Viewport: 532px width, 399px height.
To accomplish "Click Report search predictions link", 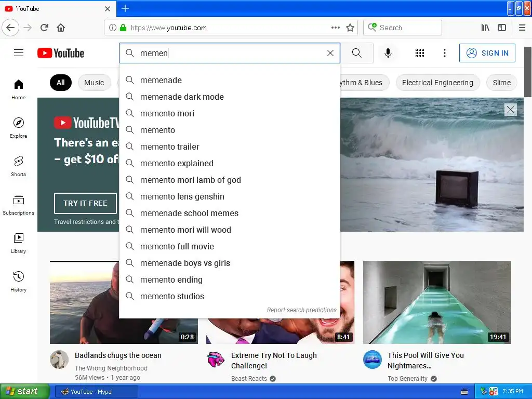I will (x=301, y=310).
